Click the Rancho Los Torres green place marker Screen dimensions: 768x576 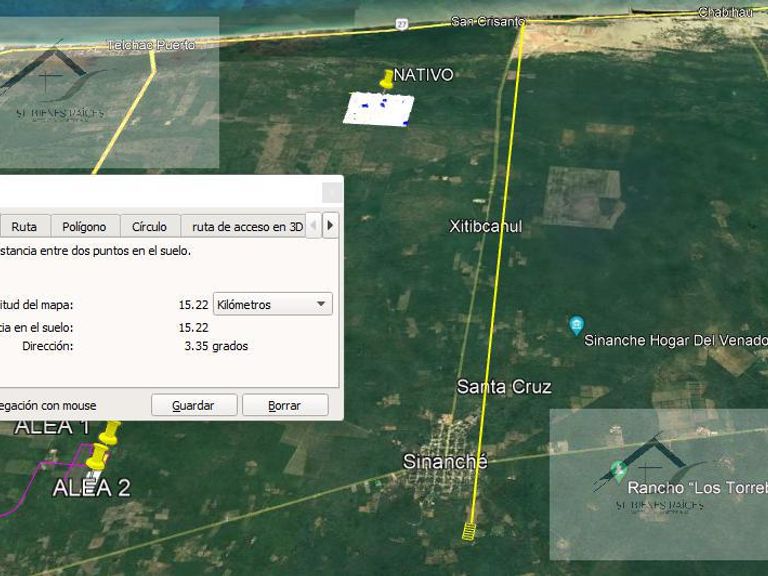(619, 470)
